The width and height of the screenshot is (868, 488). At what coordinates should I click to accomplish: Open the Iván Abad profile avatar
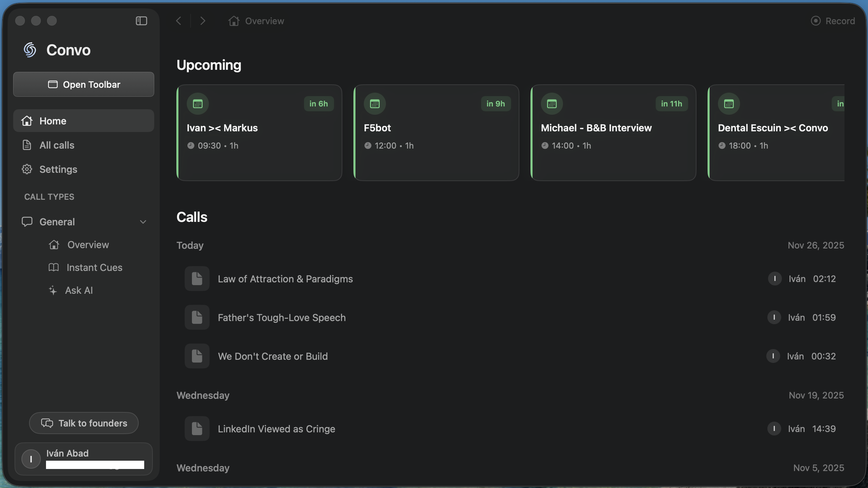[x=31, y=459]
